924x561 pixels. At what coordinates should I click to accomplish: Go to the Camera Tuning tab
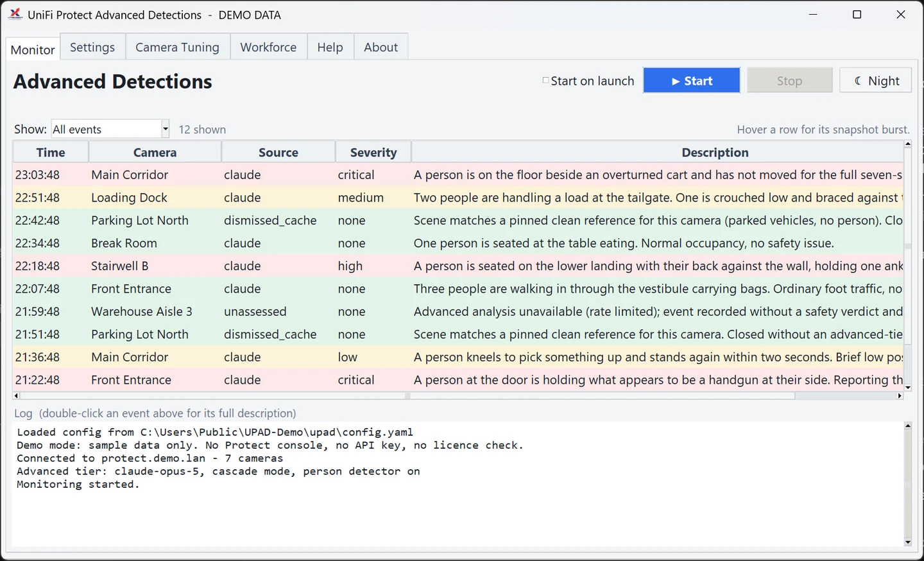click(x=177, y=47)
